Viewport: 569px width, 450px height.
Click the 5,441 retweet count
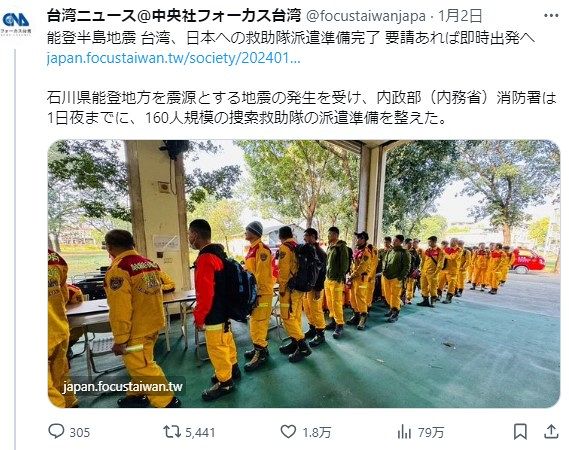tap(200, 433)
